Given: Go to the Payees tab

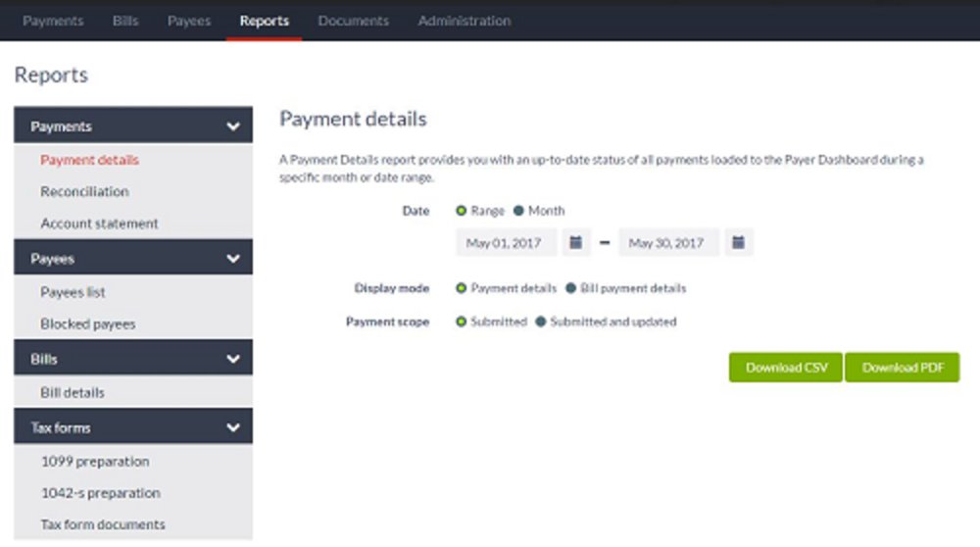Looking at the screenshot, I should pos(189,21).
